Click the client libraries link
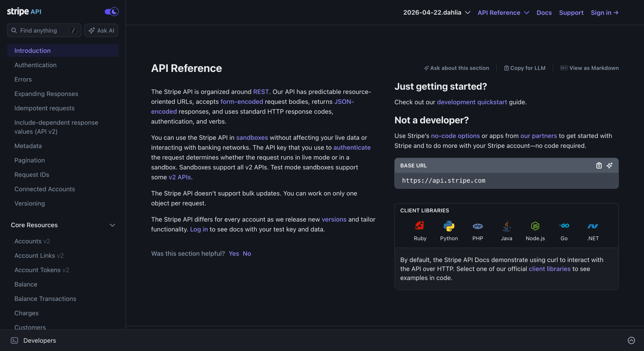The image size is (644, 351). pyautogui.click(x=549, y=269)
